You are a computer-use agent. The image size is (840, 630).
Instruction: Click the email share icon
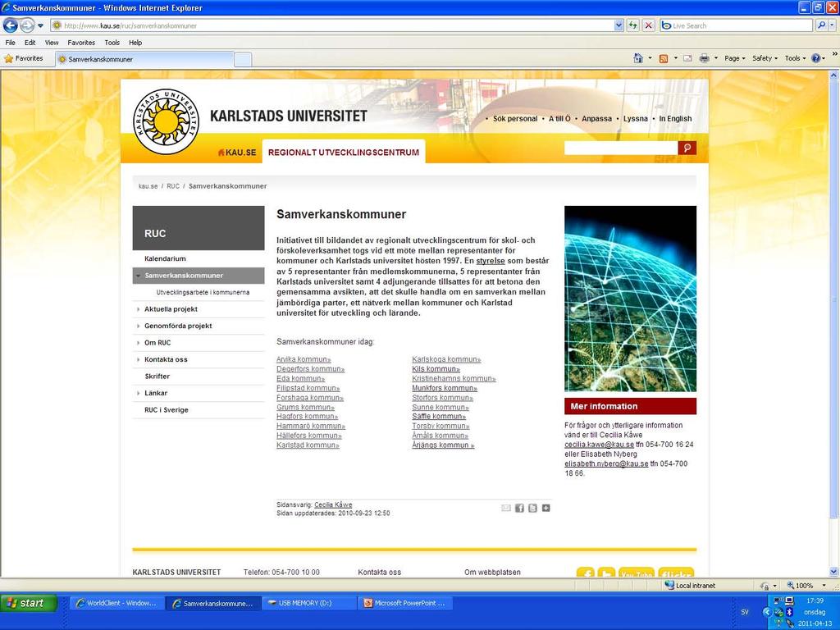click(x=505, y=508)
